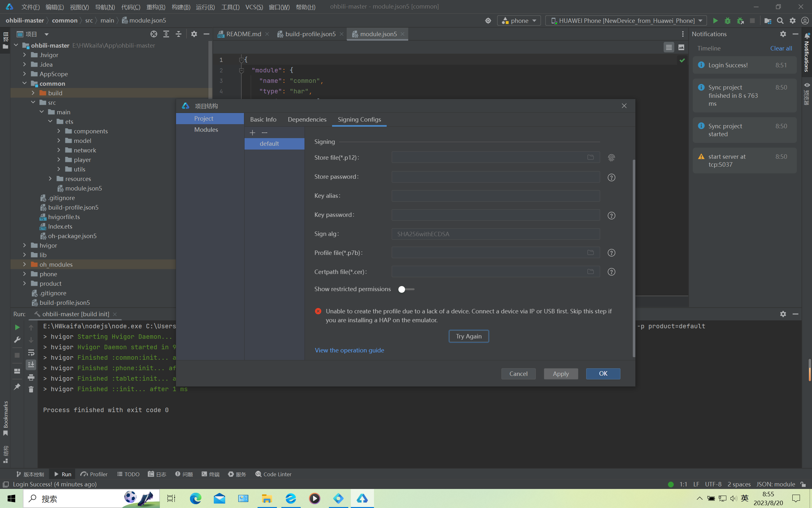Select Modules in project structure sidebar
Image resolution: width=812 pixels, height=508 pixels.
[x=206, y=129]
